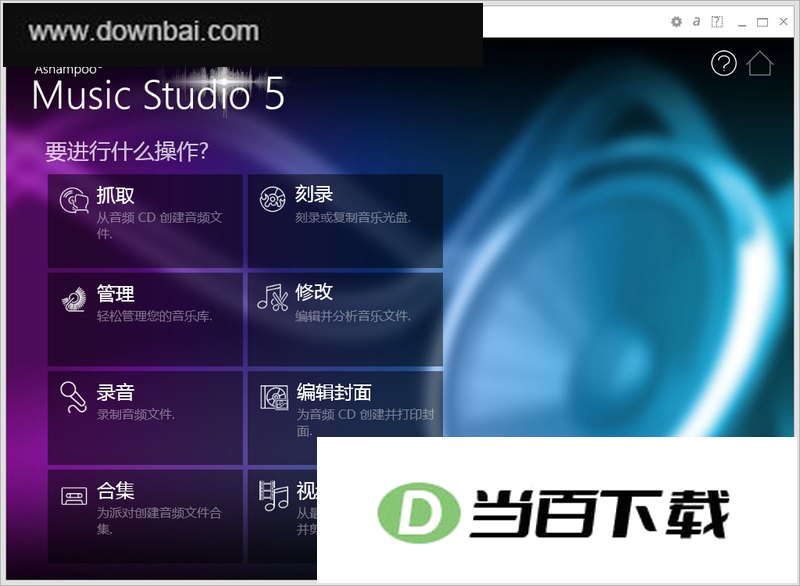Click the 从音频 CD 创建音频文件 description
Screen dimensions: 800x586
tap(159, 225)
